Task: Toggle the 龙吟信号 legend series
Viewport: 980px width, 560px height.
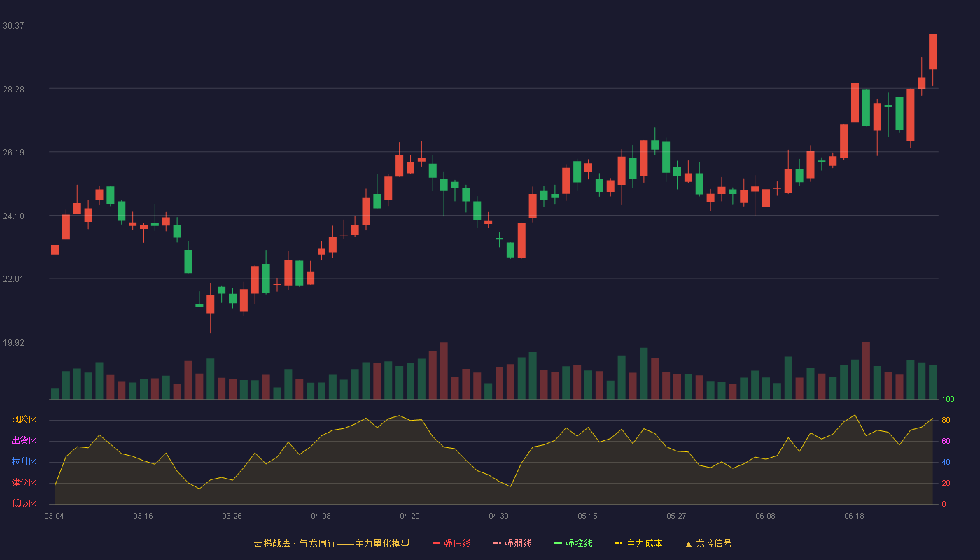Action: [708, 543]
